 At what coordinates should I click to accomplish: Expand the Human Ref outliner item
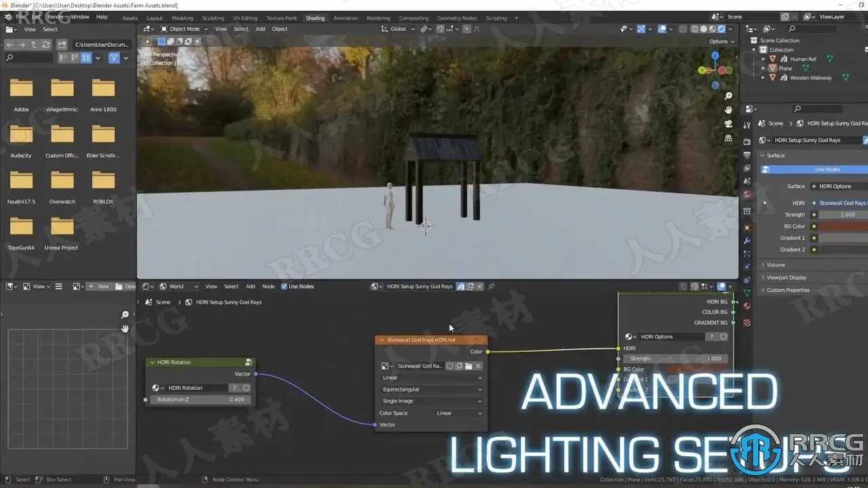coord(763,59)
